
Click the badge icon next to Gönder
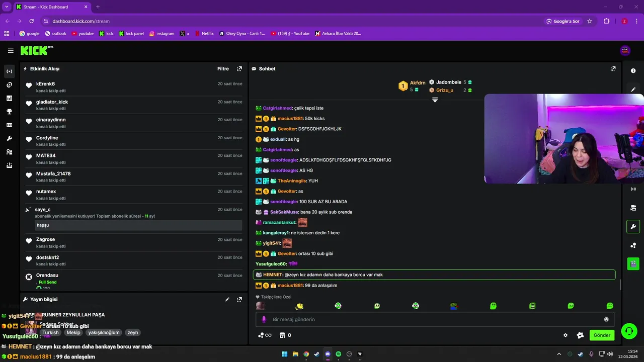[x=580, y=335]
